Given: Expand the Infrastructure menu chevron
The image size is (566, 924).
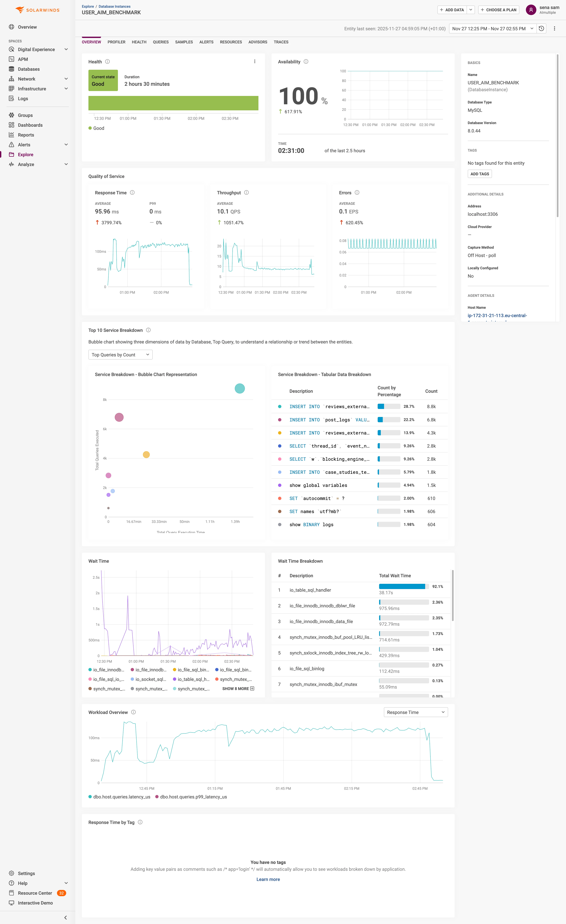Looking at the screenshot, I should (x=66, y=89).
